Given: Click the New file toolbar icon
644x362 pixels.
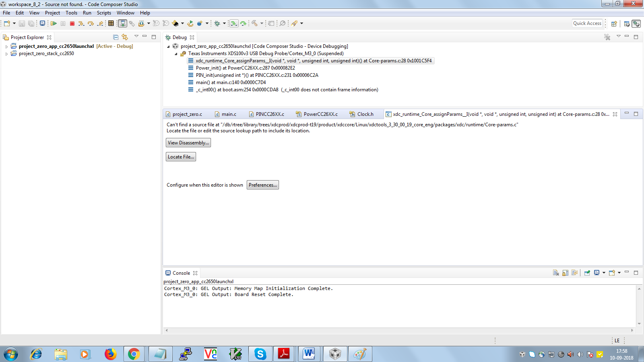Looking at the screenshot, I should pos(7,23).
